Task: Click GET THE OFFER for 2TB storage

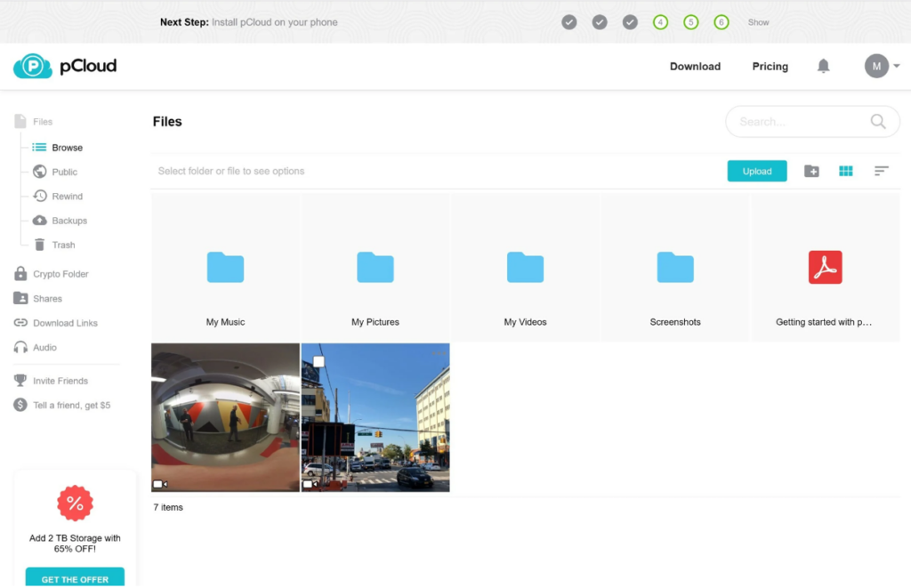Action: click(74, 577)
